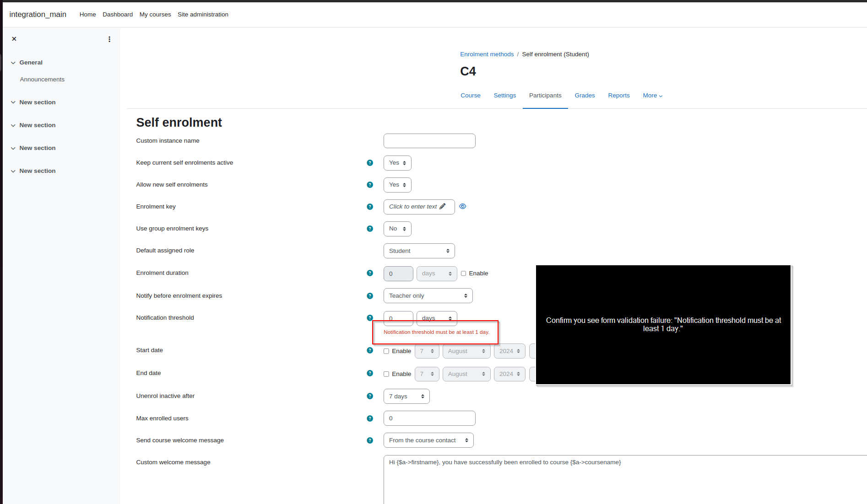The width and height of the screenshot is (867, 504).
Task: Click the Enrolment key 'Click to enter text'
Action: 413,207
